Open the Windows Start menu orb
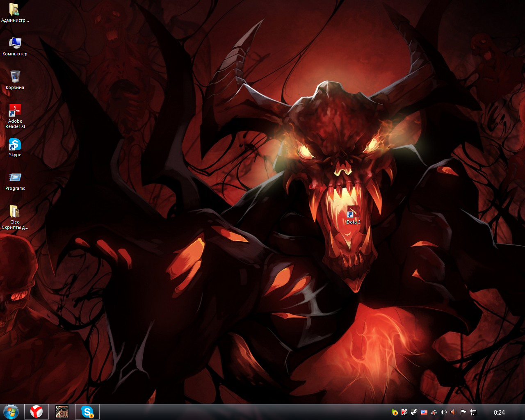 pos(11,412)
